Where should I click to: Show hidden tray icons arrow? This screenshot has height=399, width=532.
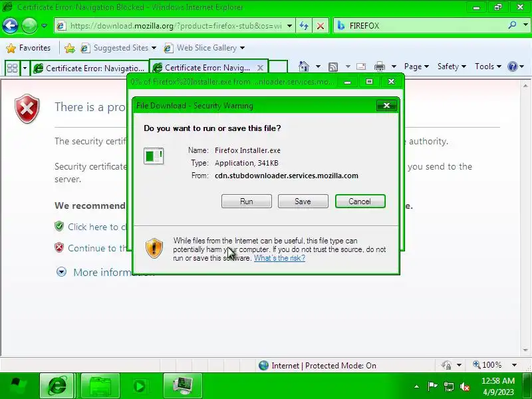(x=417, y=387)
